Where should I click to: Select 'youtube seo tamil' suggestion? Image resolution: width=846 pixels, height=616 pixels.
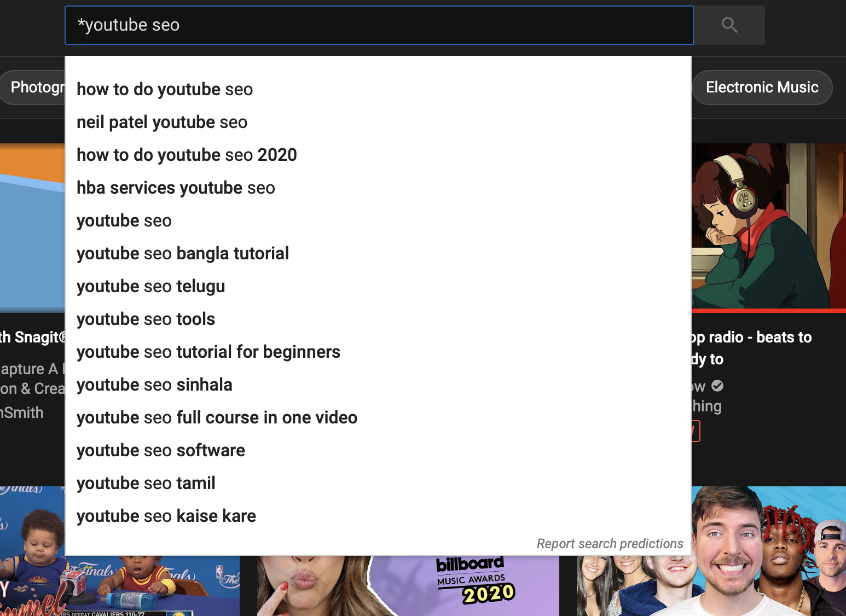tap(378, 483)
